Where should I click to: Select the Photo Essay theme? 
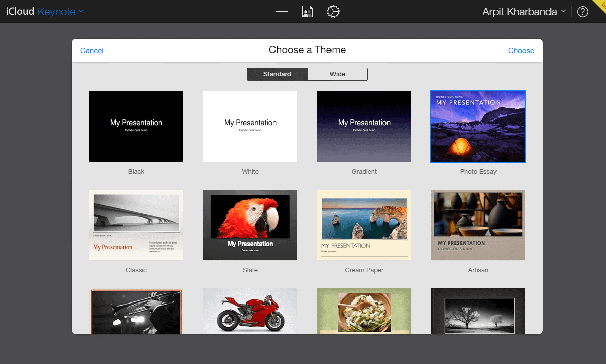478,126
